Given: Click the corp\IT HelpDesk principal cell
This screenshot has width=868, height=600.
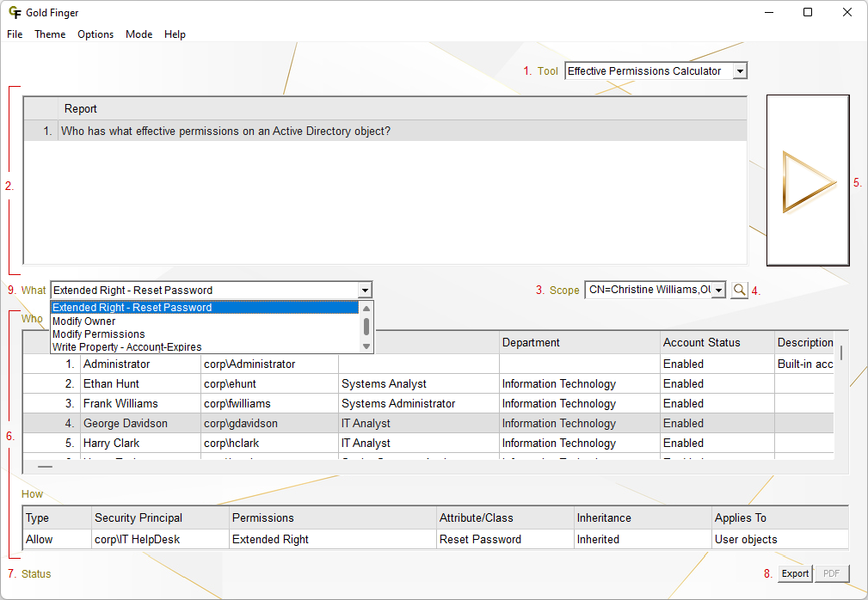Looking at the screenshot, I should click(x=161, y=539).
